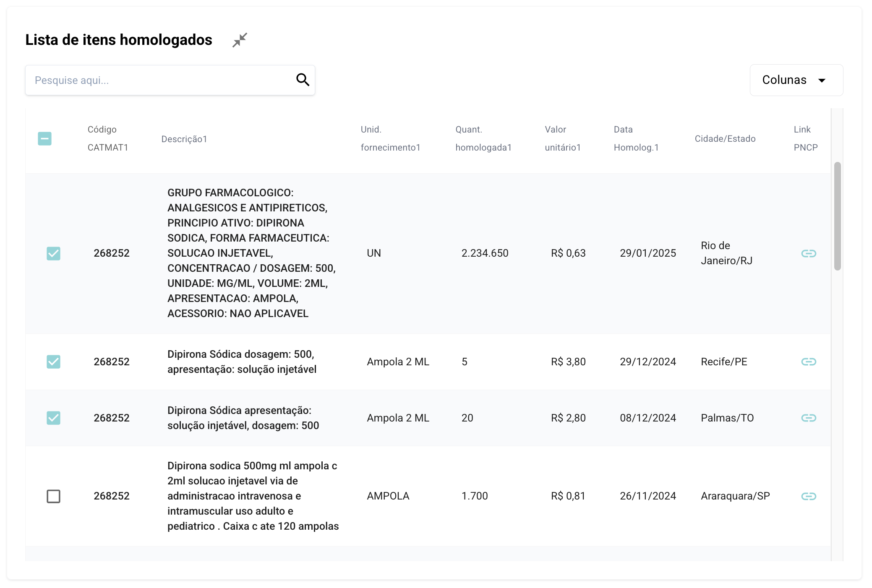The height and width of the screenshot is (588, 872).
Task: Click the quantity value 2.234.650
Action: [x=485, y=253]
